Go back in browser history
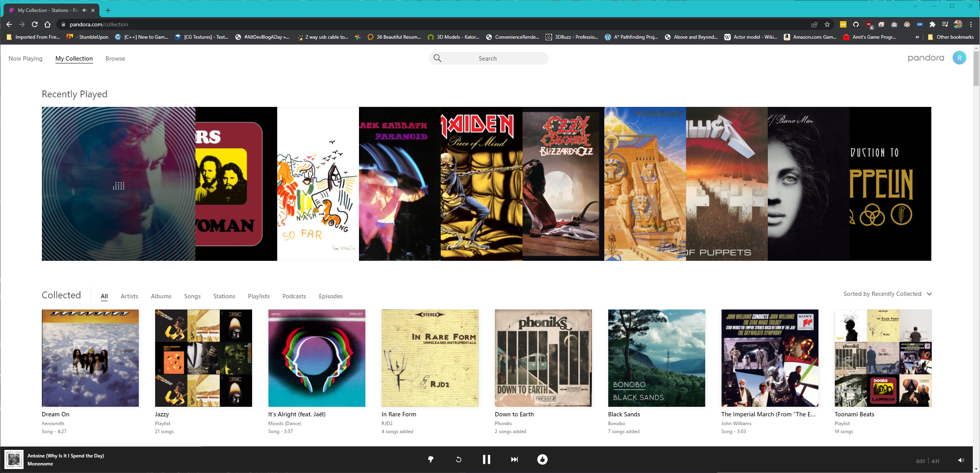The image size is (980, 473). point(9,24)
